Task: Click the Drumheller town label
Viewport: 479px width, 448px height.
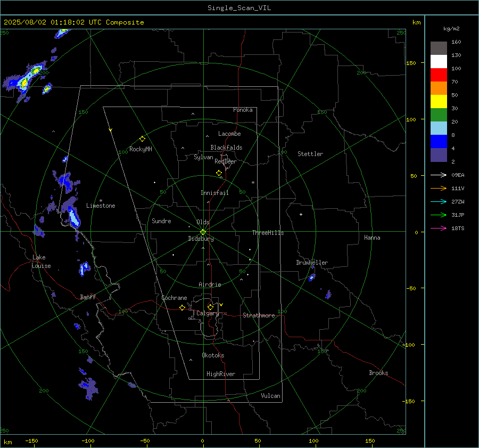Action: (x=312, y=263)
